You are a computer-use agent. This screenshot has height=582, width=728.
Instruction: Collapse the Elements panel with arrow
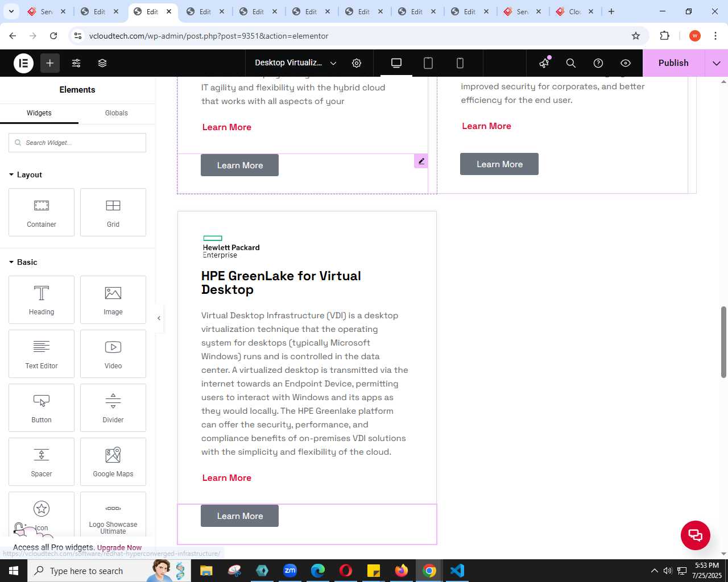coord(159,318)
